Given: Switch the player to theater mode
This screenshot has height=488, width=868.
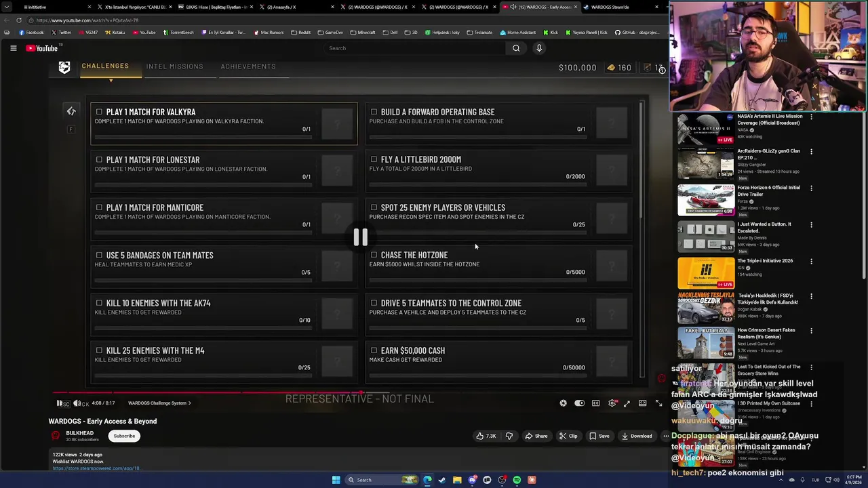Looking at the screenshot, I should coord(642,403).
